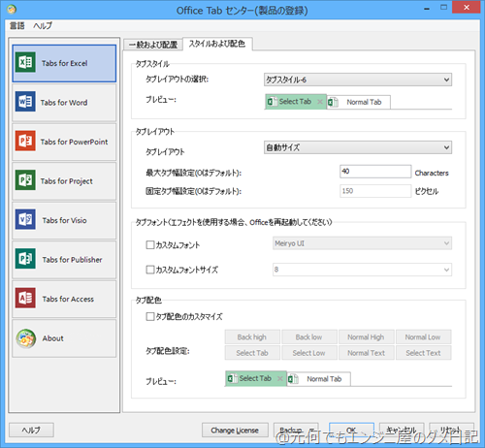This screenshot has height=448, width=485.
Task: Open the Tabs for Access icon
Action: click(25, 298)
